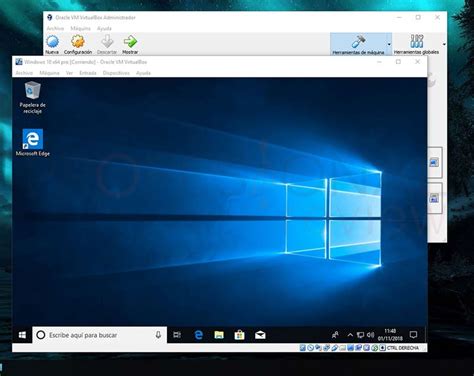Show hidden tray icons chevron
The width and height of the screenshot is (474, 376).
point(350,335)
